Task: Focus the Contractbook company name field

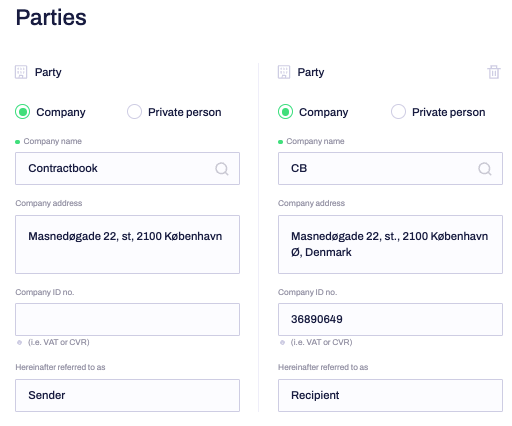Action: click(127, 168)
